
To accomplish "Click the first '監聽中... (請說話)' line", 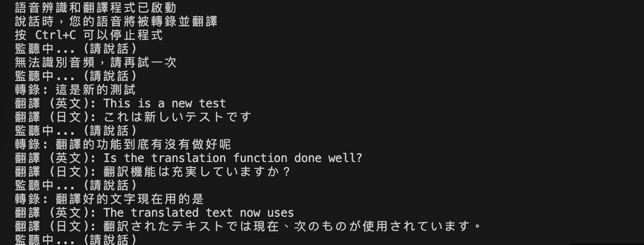I will coord(76,49).
